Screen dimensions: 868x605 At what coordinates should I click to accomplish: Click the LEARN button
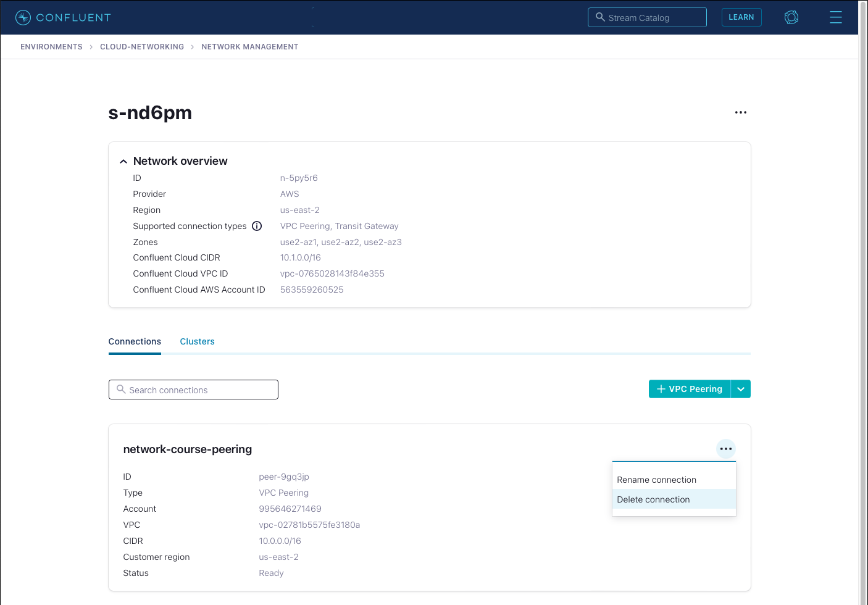[741, 17]
